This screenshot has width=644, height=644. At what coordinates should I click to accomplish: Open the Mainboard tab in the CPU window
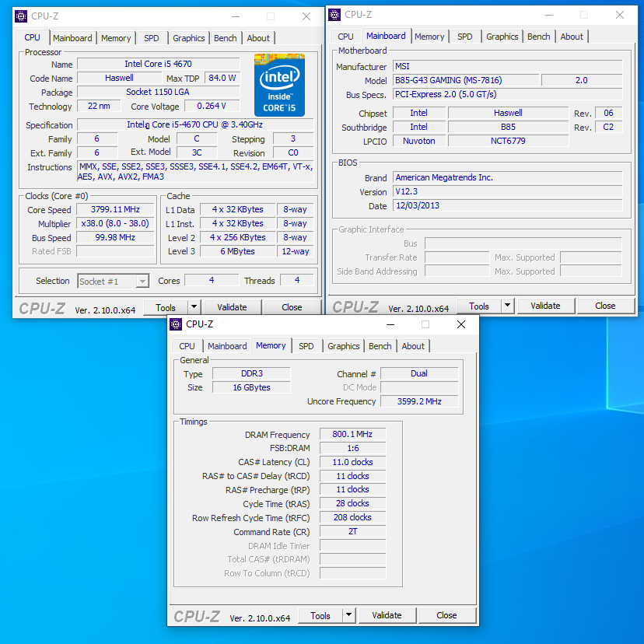pyautogui.click(x=72, y=38)
